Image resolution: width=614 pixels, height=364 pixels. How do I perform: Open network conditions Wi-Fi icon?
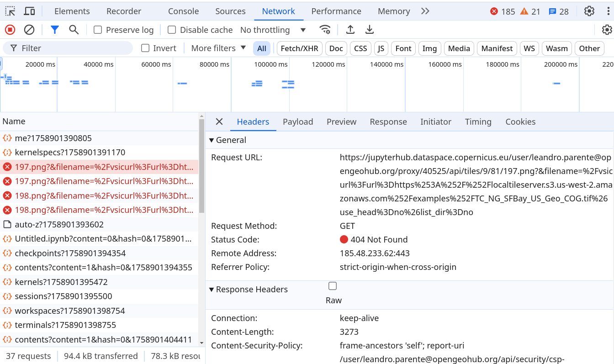pos(325,30)
